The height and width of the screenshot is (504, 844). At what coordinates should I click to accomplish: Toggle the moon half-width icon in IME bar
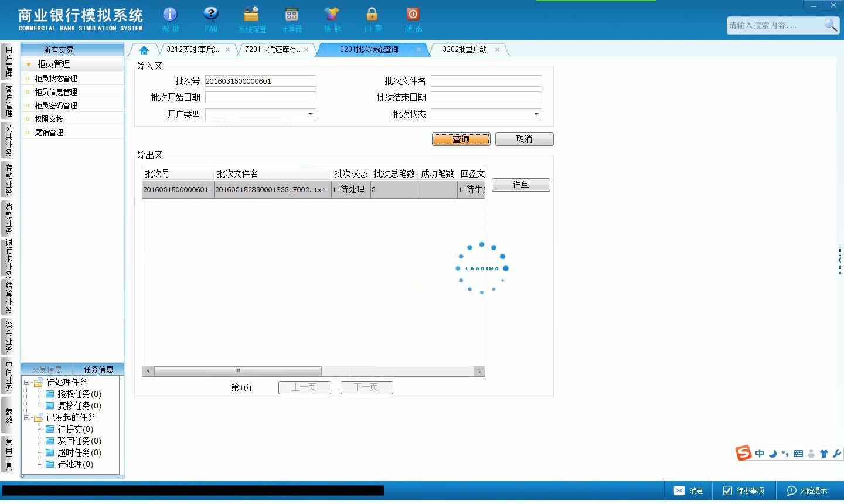tap(772, 454)
